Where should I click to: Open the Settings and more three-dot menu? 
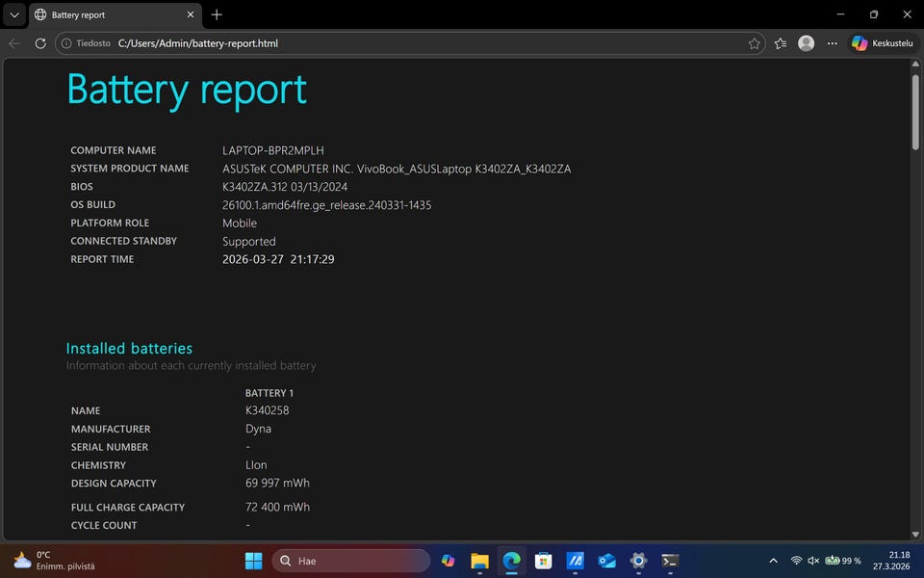pyautogui.click(x=833, y=43)
